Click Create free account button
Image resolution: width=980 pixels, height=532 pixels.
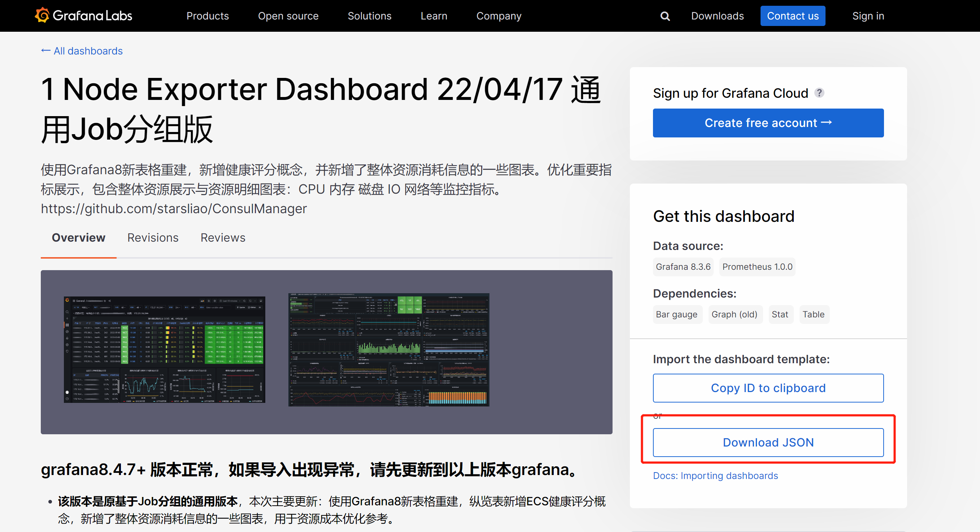point(768,123)
